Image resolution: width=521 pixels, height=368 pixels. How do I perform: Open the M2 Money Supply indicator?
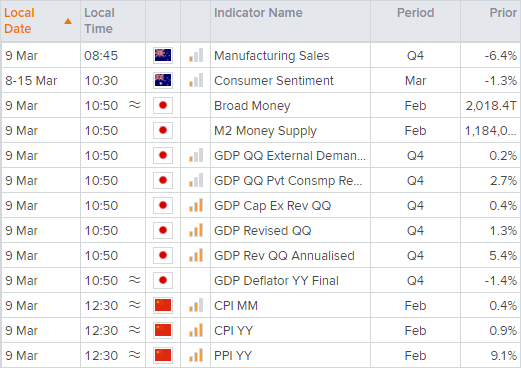coord(265,131)
